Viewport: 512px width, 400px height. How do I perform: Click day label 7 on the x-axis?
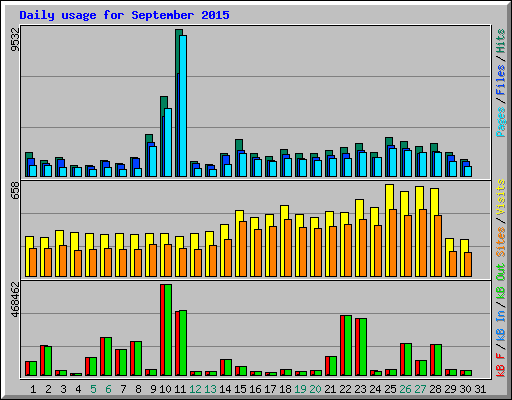coord(123,389)
